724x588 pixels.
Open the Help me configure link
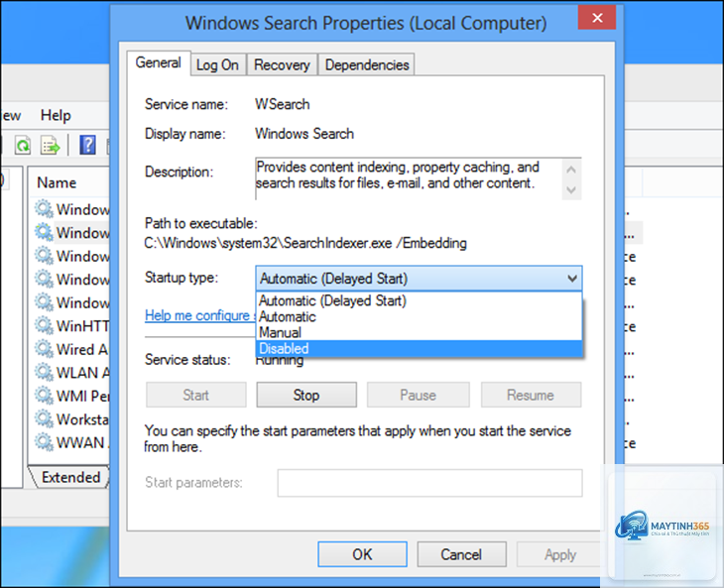(x=200, y=315)
